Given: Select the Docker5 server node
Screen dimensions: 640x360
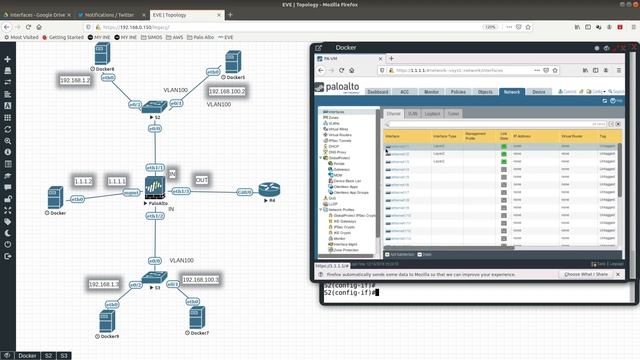Looking at the screenshot, I should (x=233, y=62).
